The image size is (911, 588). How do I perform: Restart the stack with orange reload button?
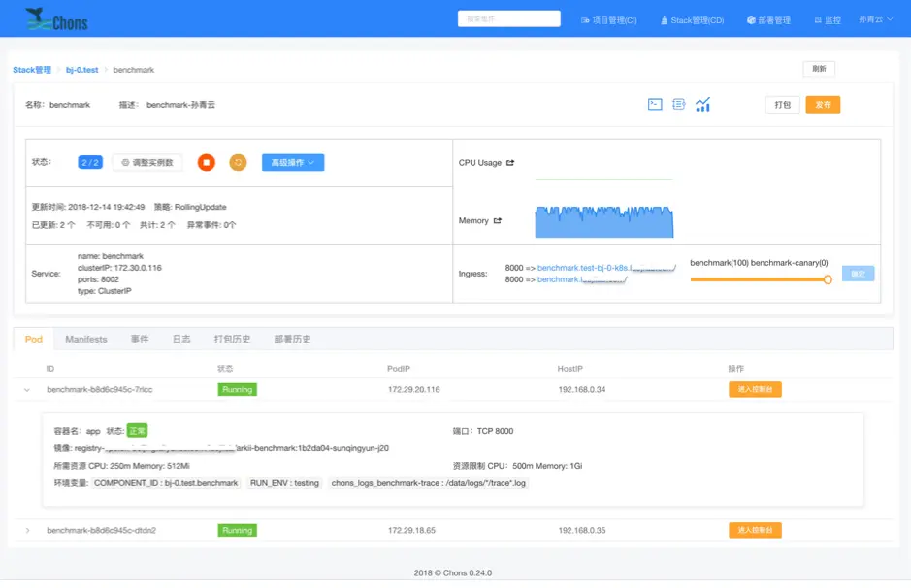(239, 163)
